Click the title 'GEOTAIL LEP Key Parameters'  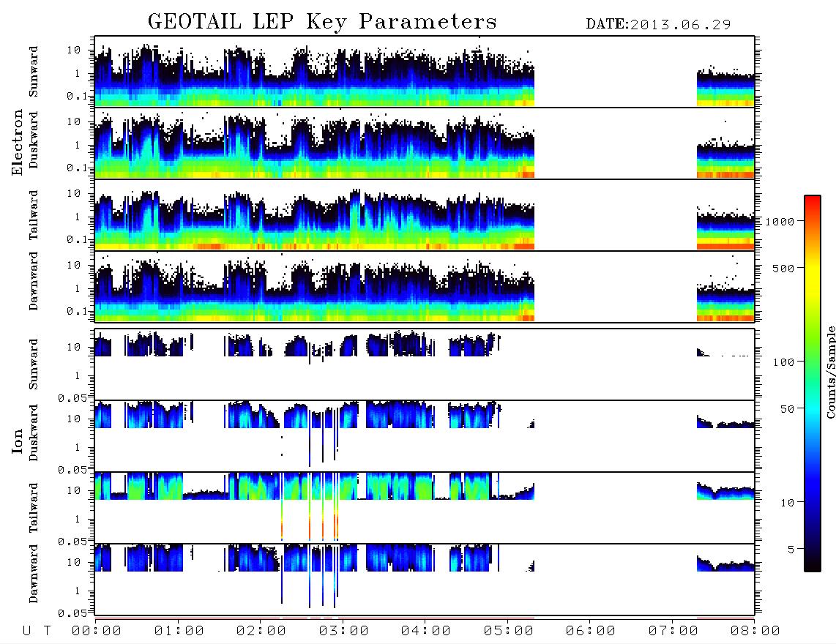point(322,22)
